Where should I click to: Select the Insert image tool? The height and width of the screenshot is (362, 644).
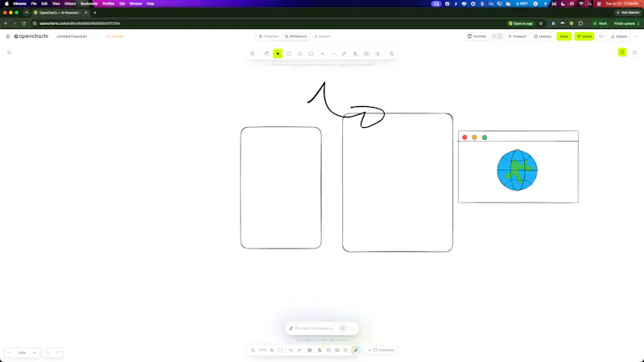366,54
